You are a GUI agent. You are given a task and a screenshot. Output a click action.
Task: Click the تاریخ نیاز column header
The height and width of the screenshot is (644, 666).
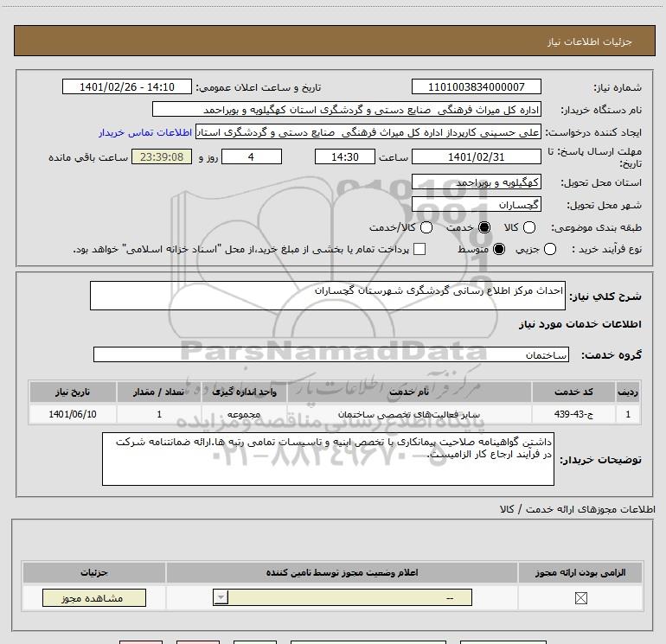point(73,392)
